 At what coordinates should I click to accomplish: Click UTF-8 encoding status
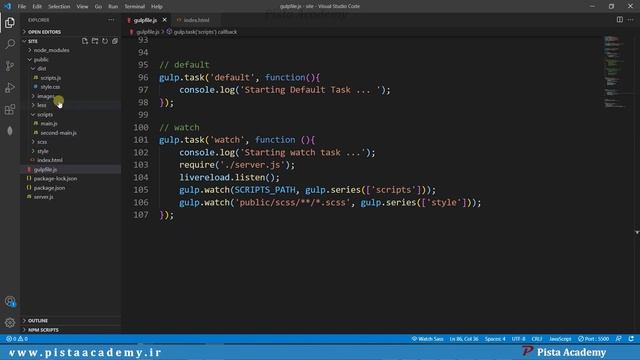518,339
